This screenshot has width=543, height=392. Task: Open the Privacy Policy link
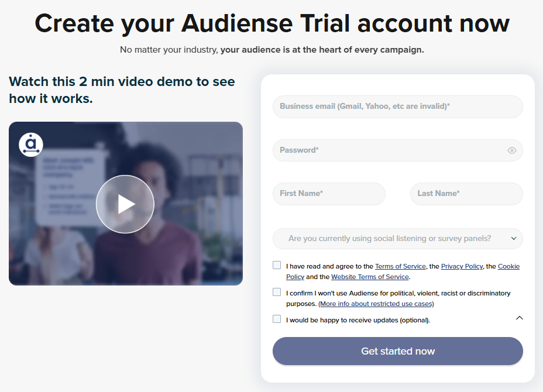[462, 266]
